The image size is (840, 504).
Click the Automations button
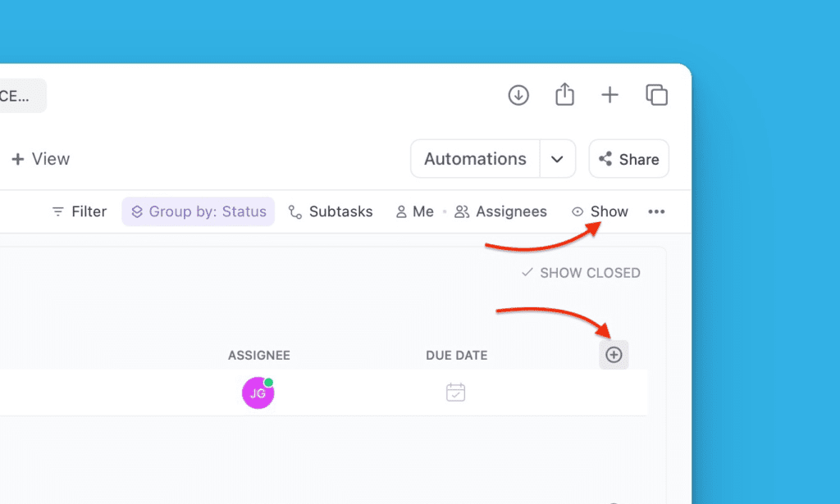pyautogui.click(x=474, y=158)
